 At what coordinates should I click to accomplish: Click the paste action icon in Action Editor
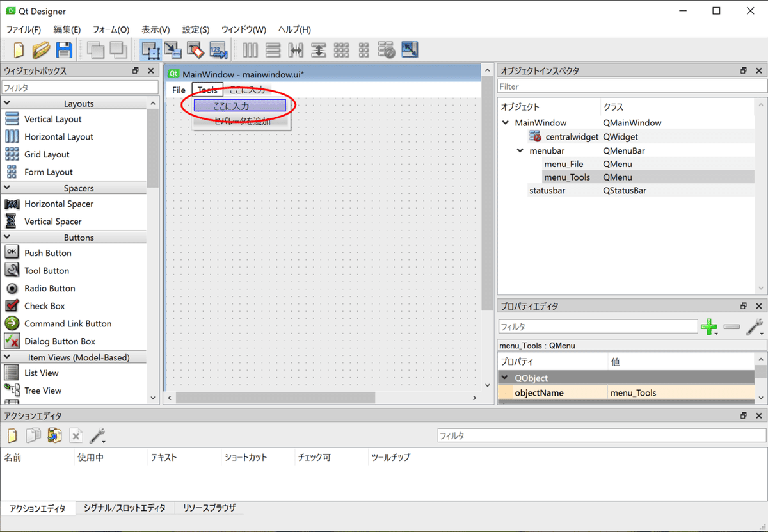click(x=54, y=436)
